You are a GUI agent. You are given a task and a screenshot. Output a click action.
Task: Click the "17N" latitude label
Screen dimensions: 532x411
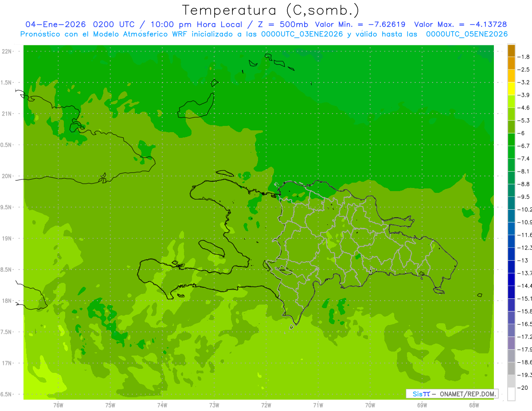click(7, 363)
